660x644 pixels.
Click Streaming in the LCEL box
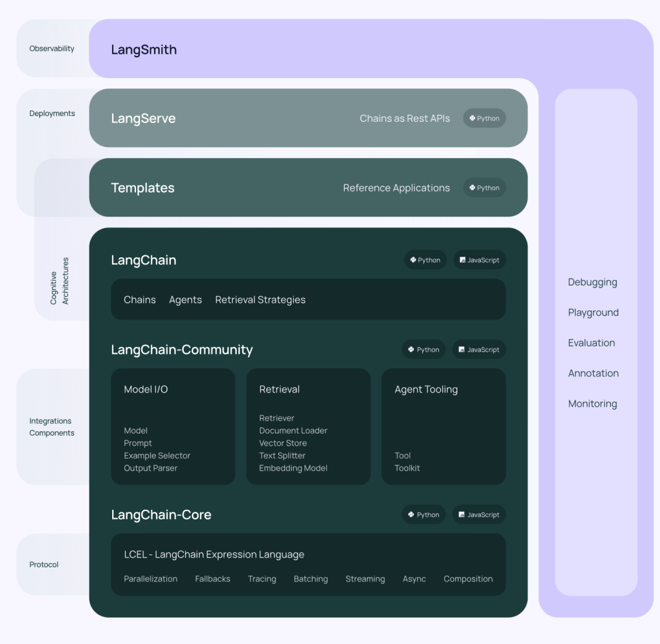(365, 579)
